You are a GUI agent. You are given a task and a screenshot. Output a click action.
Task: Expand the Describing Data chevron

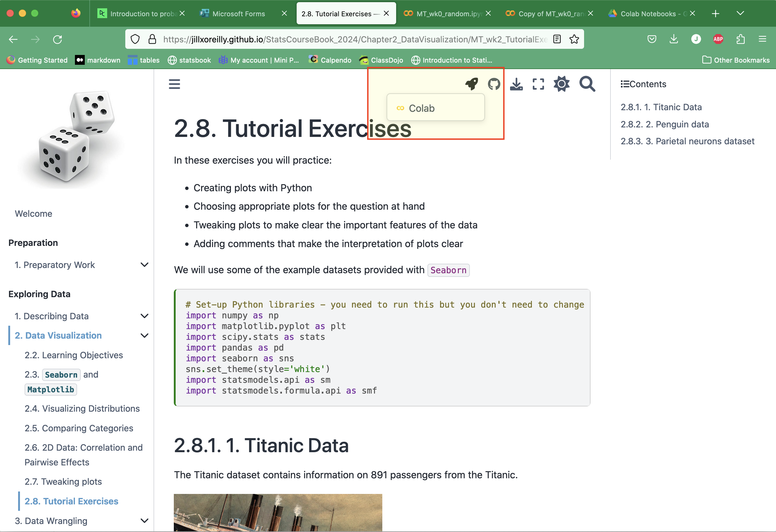(144, 316)
